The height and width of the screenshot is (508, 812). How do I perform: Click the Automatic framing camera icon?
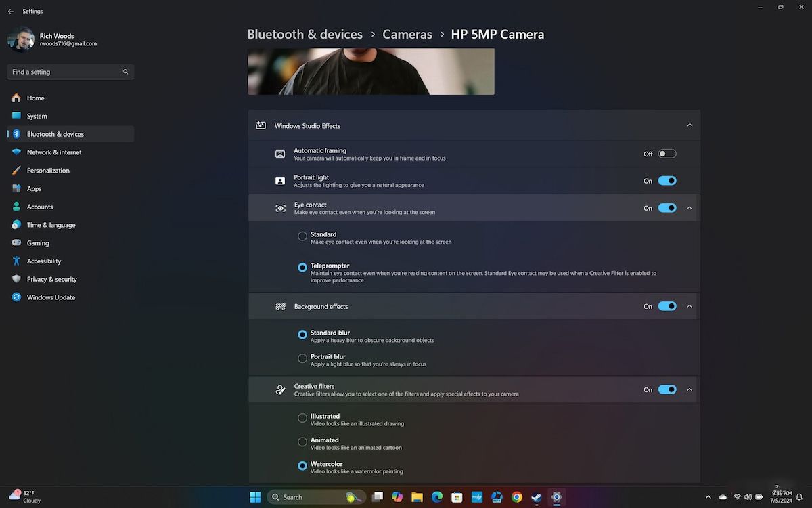click(280, 154)
